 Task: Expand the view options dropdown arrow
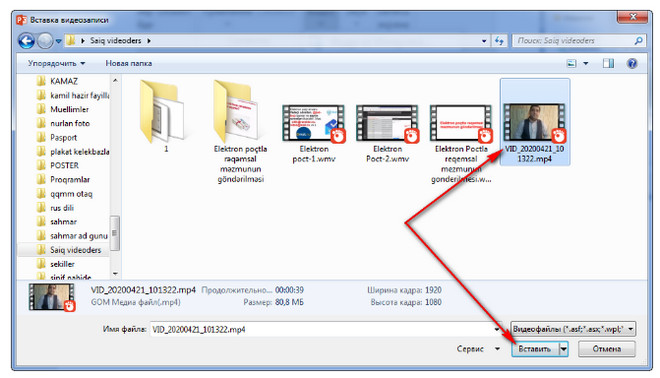pos(585,64)
